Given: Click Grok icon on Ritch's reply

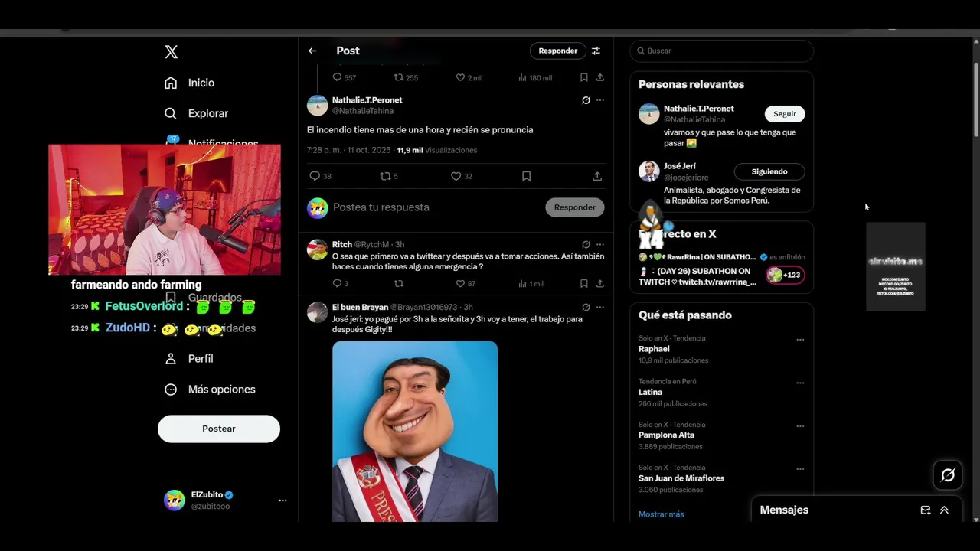Looking at the screenshot, I should pos(586,245).
